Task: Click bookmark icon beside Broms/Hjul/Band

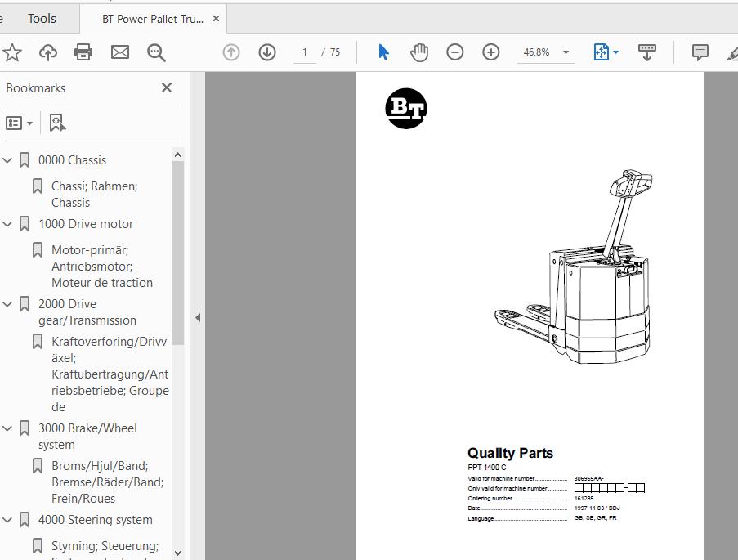Action: coord(38,466)
